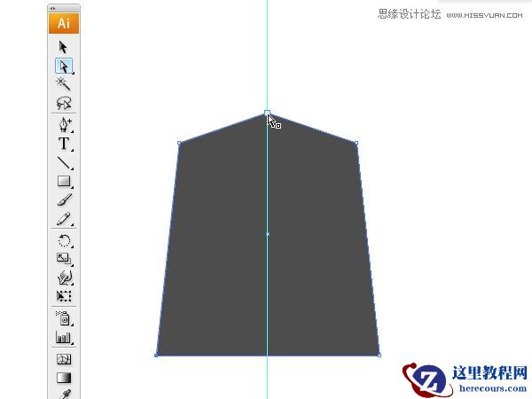Activate the Type tool
The height and width of the screenshot is (399, 532).
pos(64,144)
